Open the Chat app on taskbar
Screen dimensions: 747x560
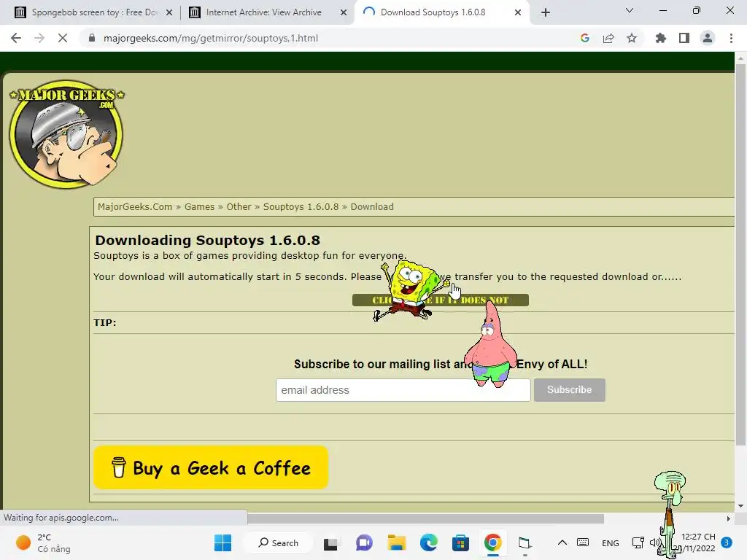tap(364, 542)
